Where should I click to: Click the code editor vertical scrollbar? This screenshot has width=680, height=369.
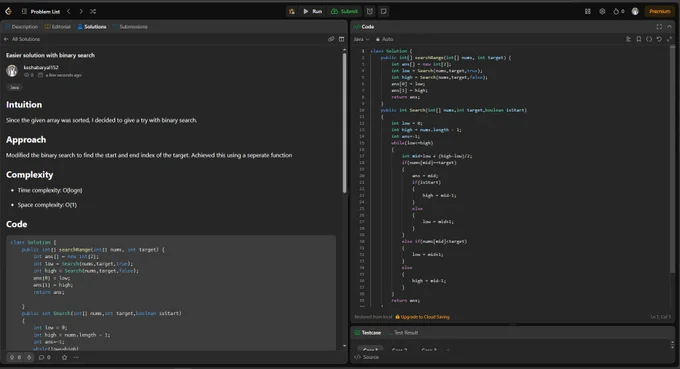(x=672, y=160)
